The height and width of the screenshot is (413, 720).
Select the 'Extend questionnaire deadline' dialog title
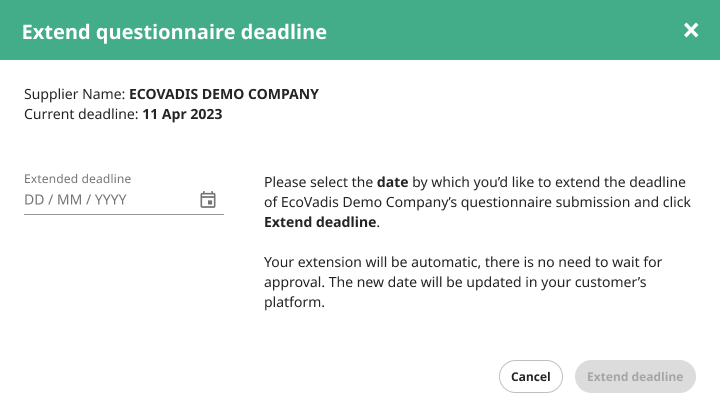point(174,32)
